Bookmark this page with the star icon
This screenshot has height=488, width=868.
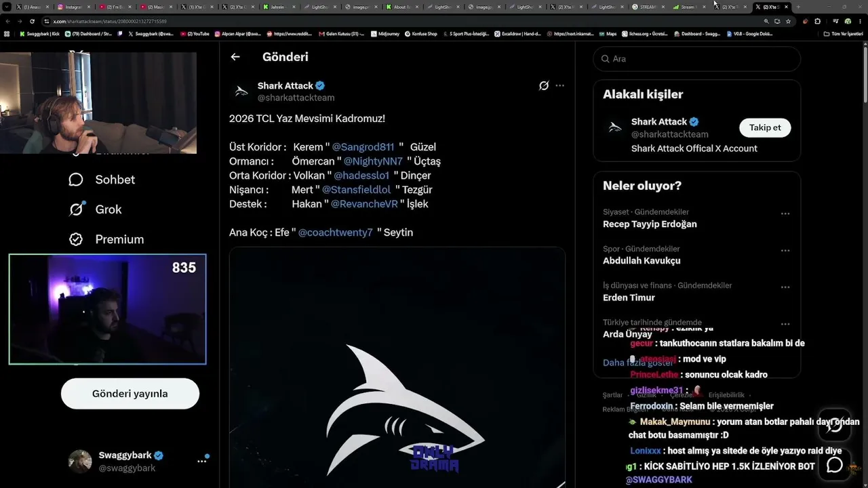pyautogui.click(x=788, y=21)
